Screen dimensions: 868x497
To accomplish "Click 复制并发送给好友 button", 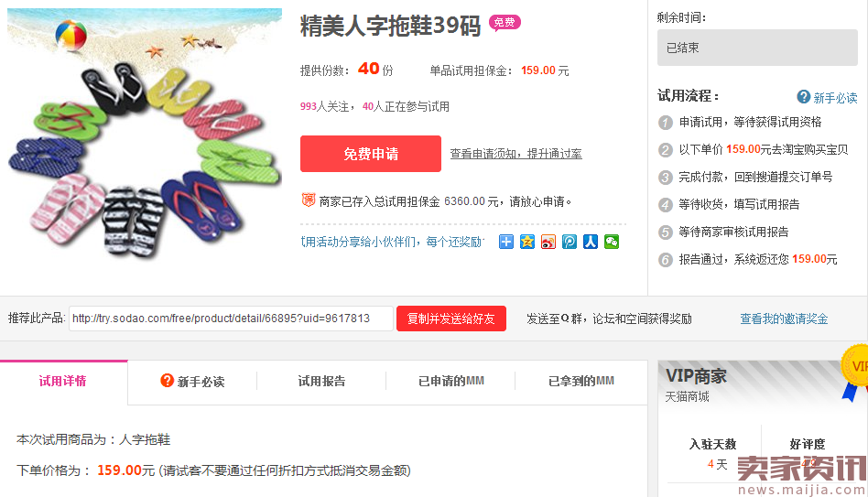I will 451,319.
